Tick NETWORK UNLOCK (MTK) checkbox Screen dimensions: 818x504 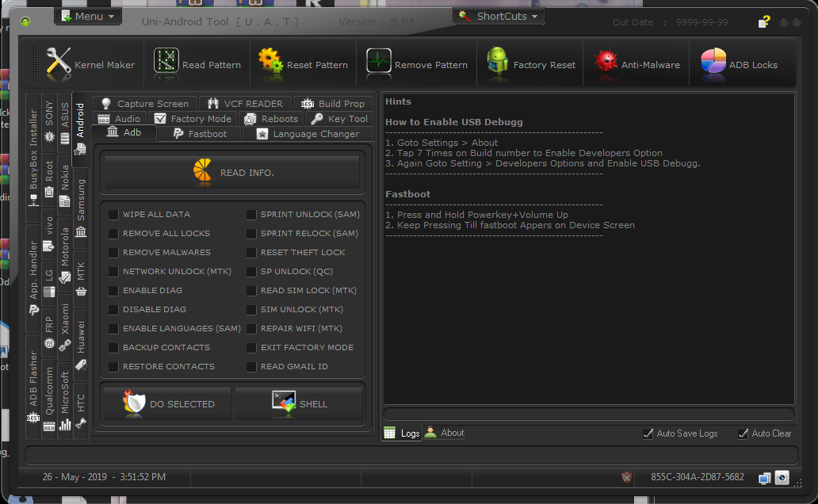113,271
